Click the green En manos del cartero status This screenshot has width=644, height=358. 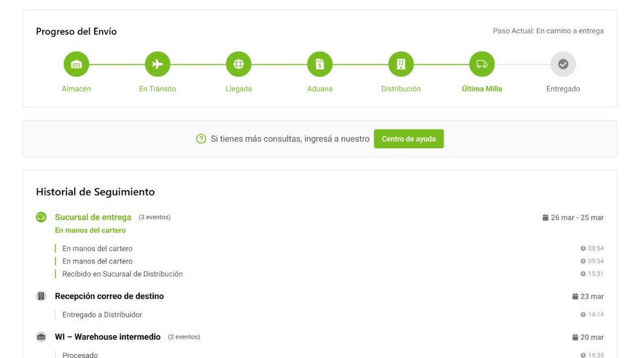click(90, 230)
